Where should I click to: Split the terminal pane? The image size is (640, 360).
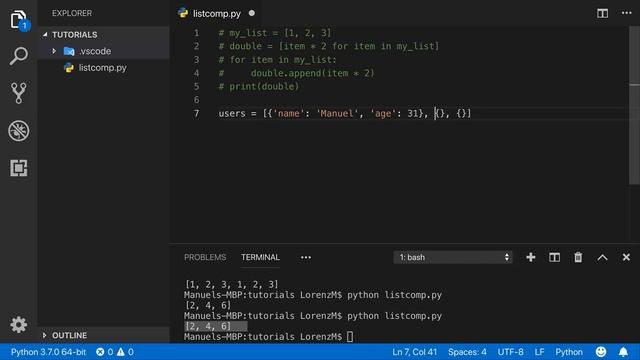point(554,257)
